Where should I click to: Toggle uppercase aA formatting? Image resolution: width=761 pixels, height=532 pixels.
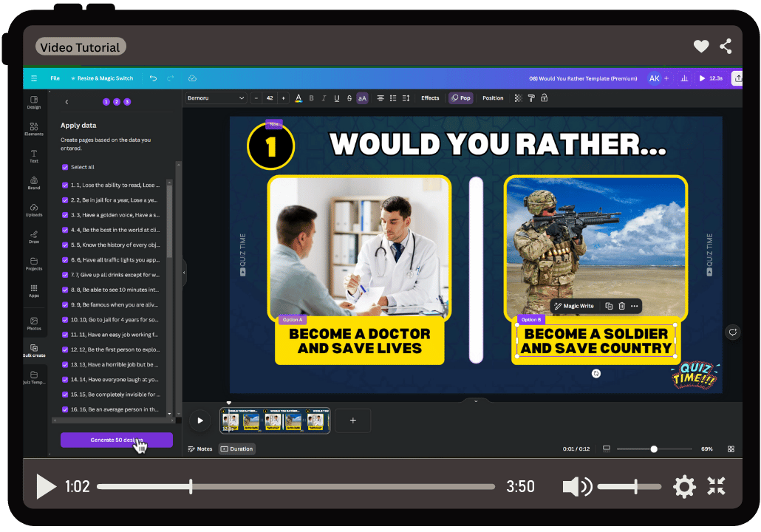362,98
